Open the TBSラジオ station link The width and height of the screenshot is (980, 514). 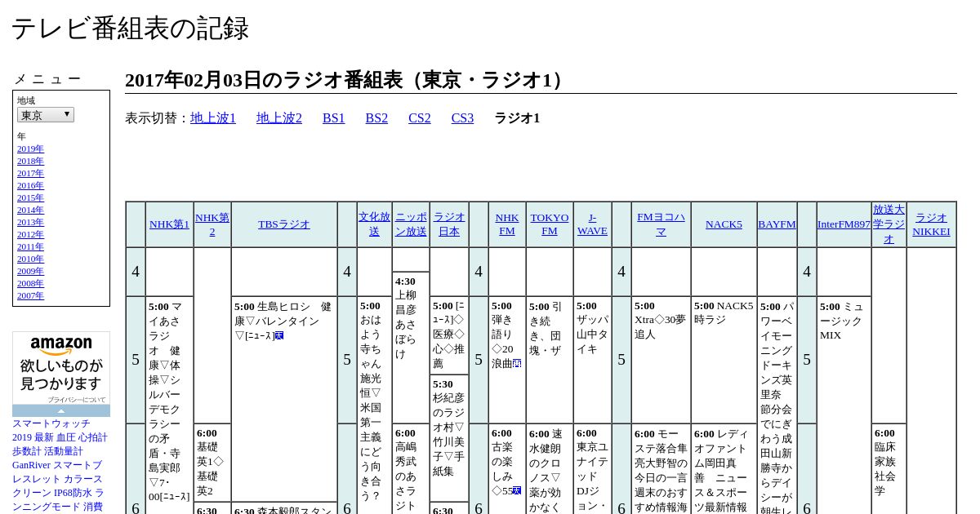284,224
